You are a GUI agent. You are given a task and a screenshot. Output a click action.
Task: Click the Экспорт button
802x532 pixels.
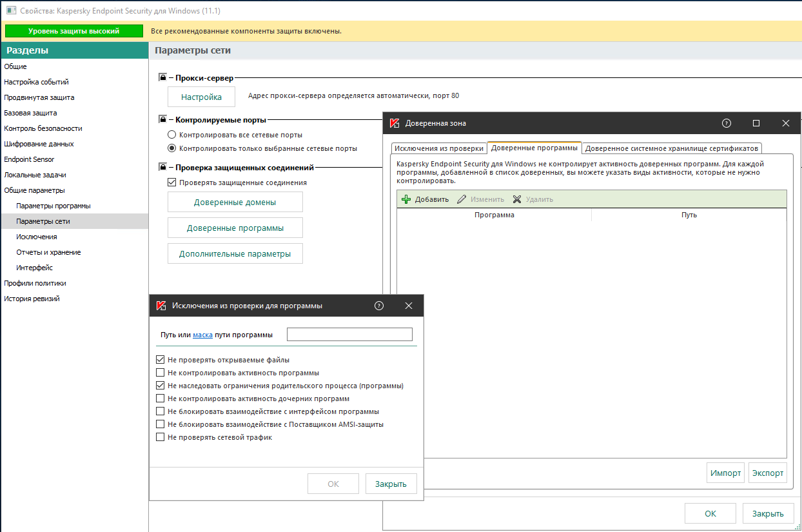point(768,473)
